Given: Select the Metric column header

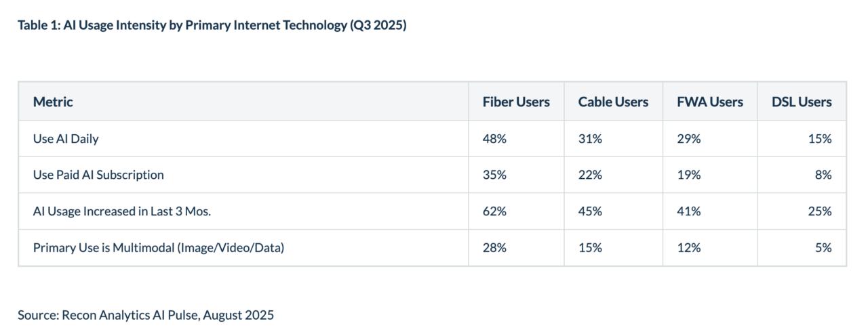Looking at the screenshot, I should click(53, 102).
